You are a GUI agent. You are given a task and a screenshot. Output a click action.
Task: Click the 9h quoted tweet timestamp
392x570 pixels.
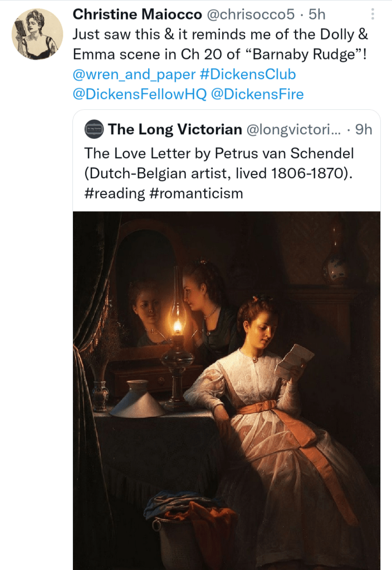click(x=364, y=130)
